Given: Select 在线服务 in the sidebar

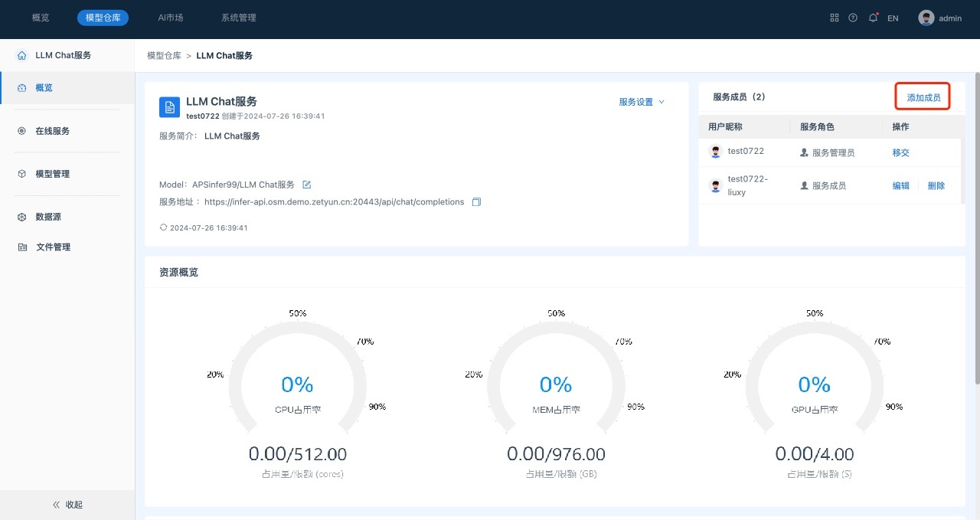Looking at the screenshot, I should click(52, 131).
